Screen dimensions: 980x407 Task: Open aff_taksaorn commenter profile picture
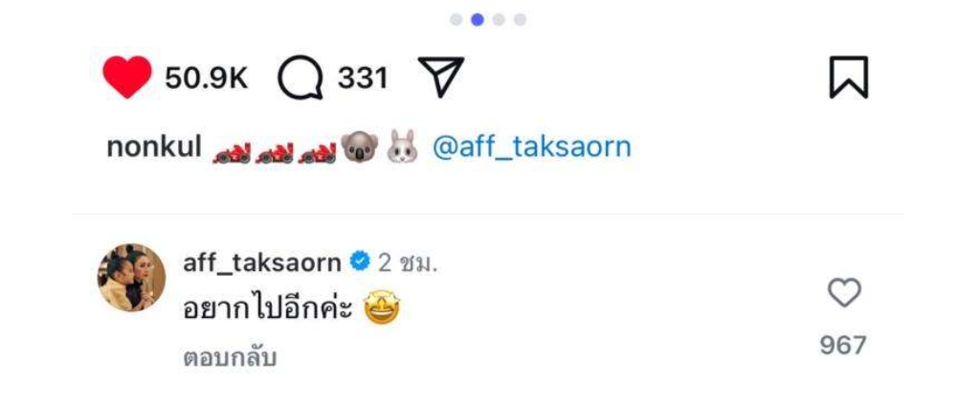click(131, 277)
